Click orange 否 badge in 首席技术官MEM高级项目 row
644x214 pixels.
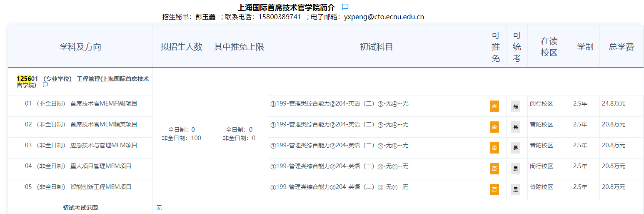coord(494,106)
